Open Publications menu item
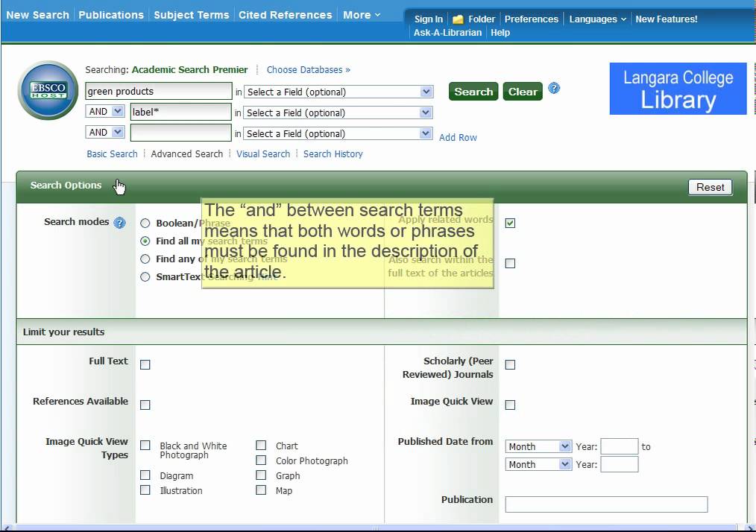 tap(111, 15)
